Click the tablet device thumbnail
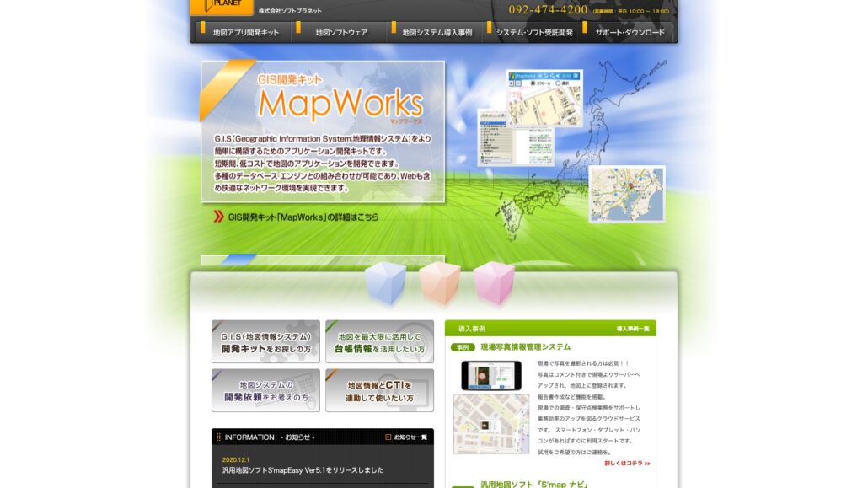Image resolution: width=868 pixels, height=488 pixels. [x=491, y=375]
